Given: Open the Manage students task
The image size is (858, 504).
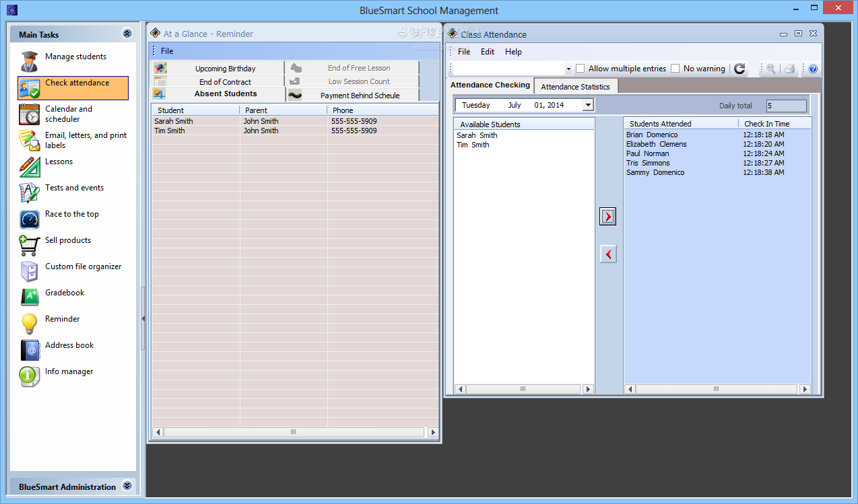Looking at the screenshot, I should [73, 62].
